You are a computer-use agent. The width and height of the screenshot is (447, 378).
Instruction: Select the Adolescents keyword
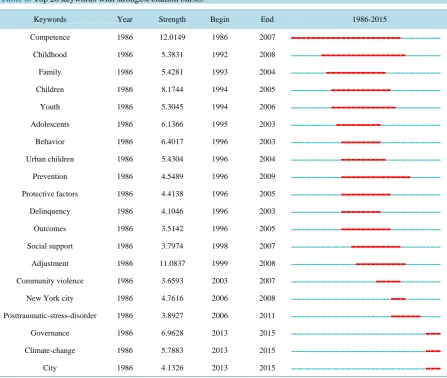tap(50, 124)
